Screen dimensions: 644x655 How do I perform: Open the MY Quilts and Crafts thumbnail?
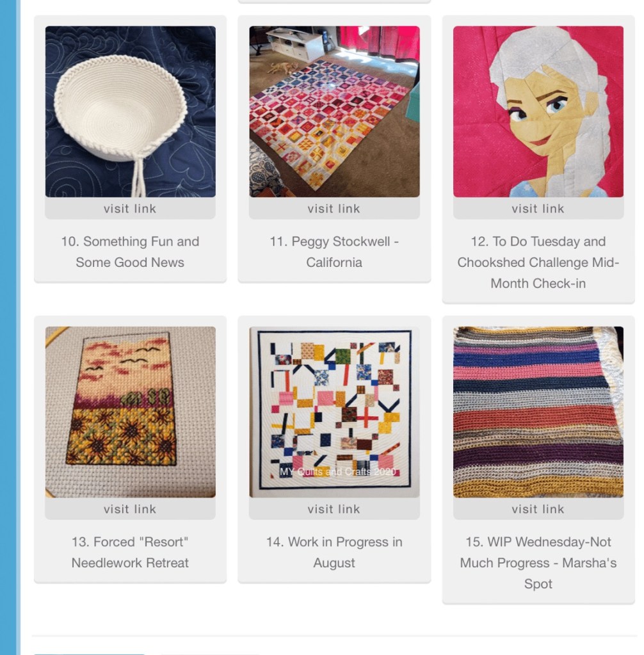pos(334,412)
